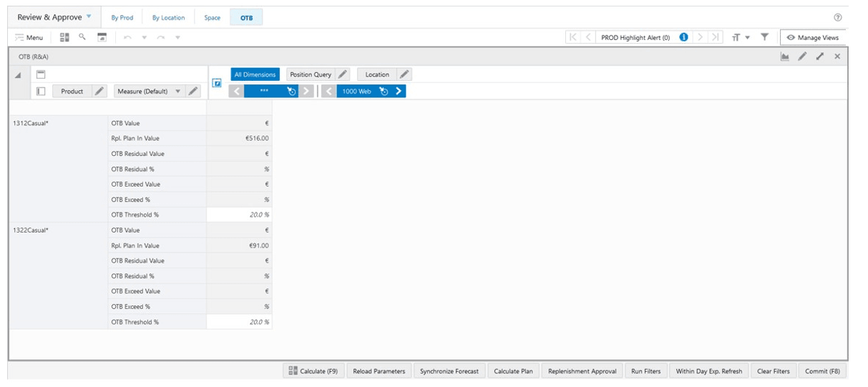868x387 pixels.
Task: Go to next alert arrow
Action: pos(701,37)
